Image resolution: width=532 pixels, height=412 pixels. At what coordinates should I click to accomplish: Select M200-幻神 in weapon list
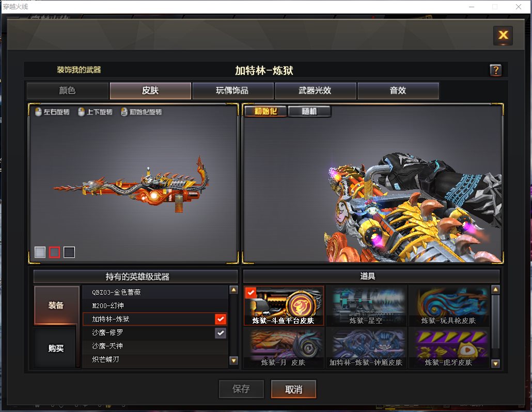155,306
